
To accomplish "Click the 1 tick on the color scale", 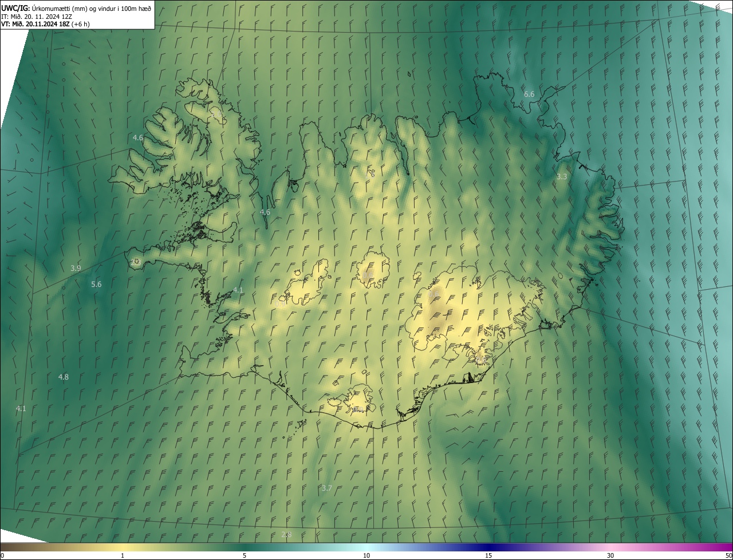I will (x=123, y=555).
